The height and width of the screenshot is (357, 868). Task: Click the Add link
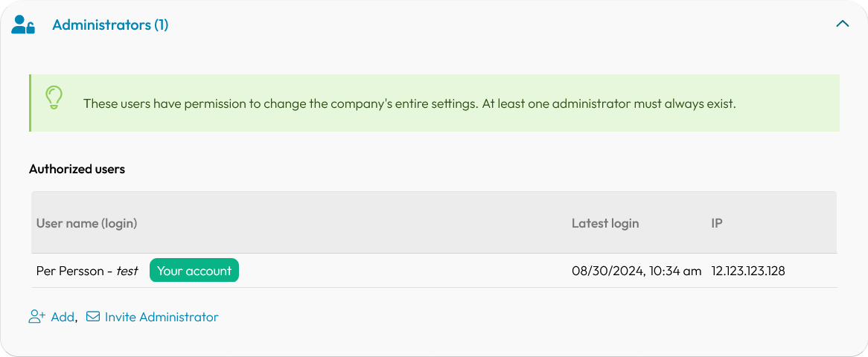pos(63,317)
